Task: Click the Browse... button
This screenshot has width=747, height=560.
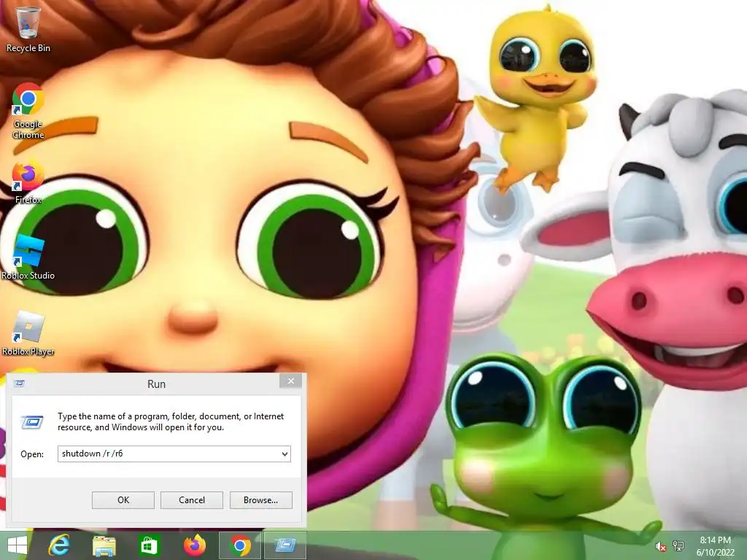Action: [260, 500]
